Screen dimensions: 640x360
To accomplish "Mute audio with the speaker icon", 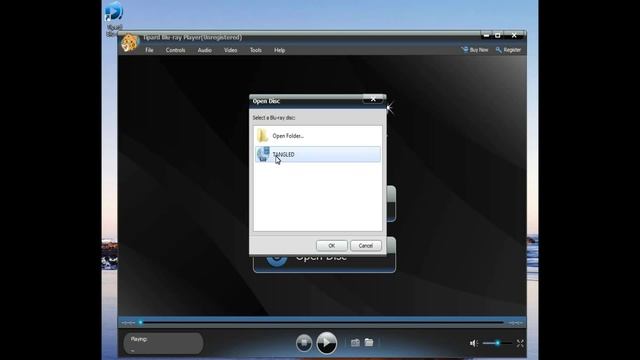I will point(473,343).
